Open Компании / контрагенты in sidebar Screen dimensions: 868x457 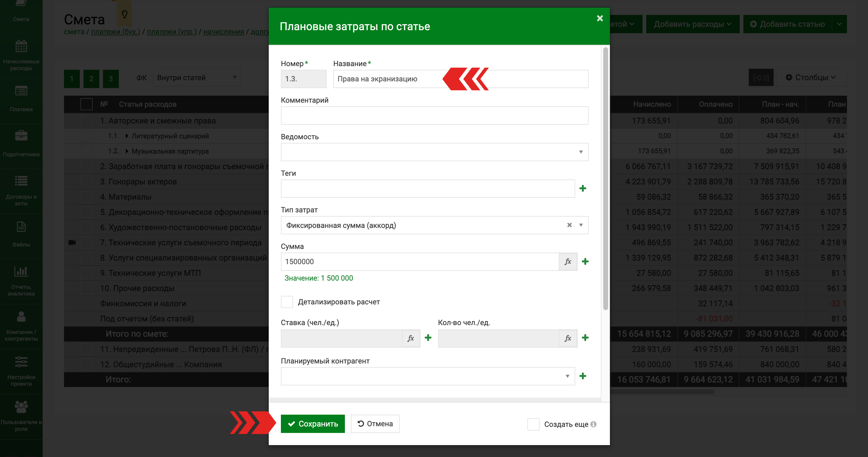pyautogui.click(x=21, y=326)
